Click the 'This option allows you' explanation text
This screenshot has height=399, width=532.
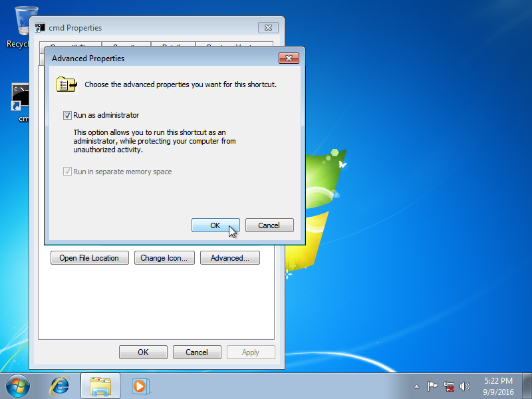click(155, 141)
